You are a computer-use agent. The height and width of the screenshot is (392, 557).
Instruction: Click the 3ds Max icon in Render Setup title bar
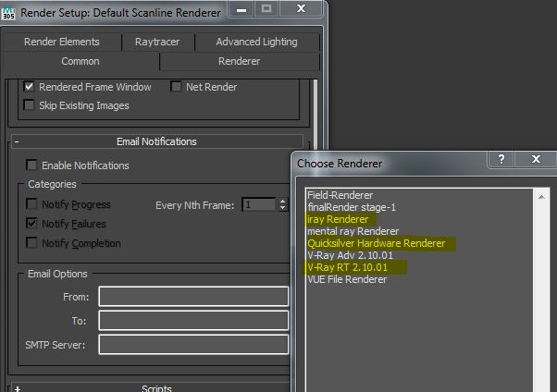click(8, 12)
